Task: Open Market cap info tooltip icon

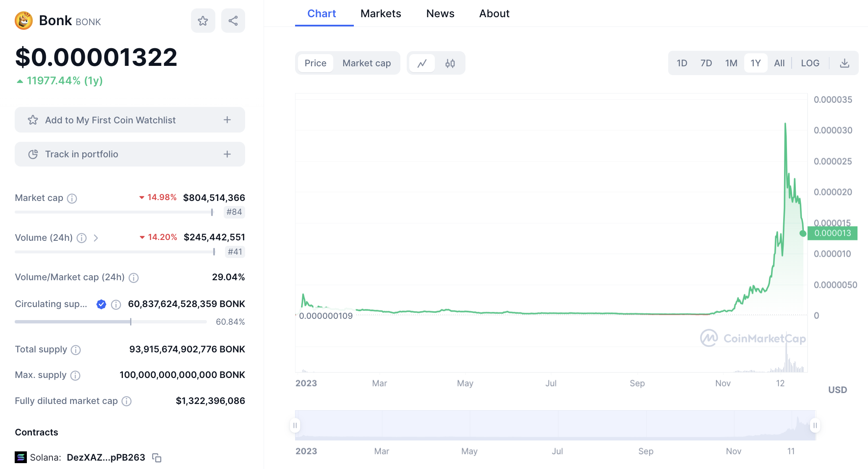Action: (x=72, y=198)
